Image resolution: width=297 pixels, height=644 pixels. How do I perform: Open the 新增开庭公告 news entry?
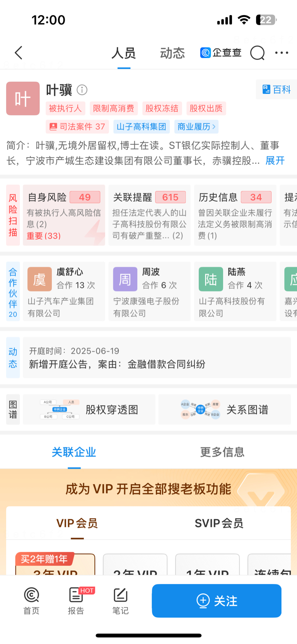pyautogui.click(x=157, y=357)
